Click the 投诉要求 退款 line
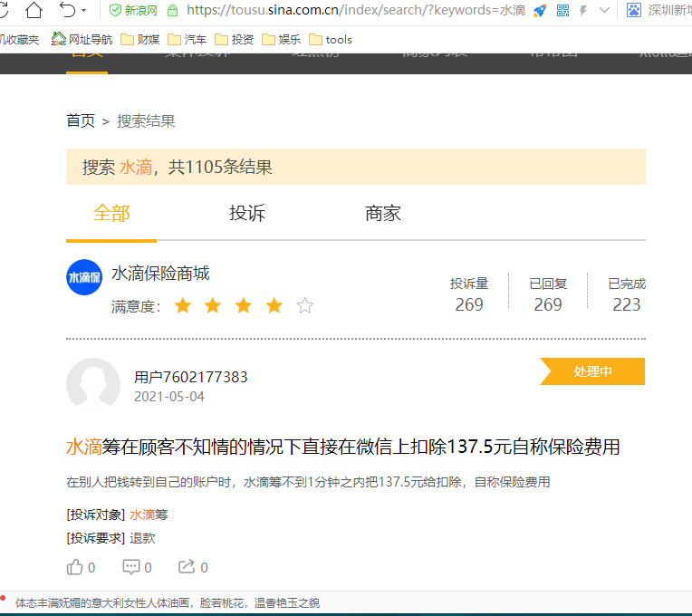The image size is (692, 616). coord(111,538)
